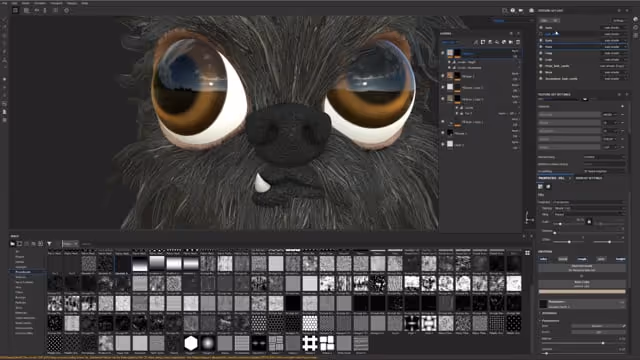Open the shelf search filter dropdown
This screenshot has height=360, width=640.
(69, 244)
